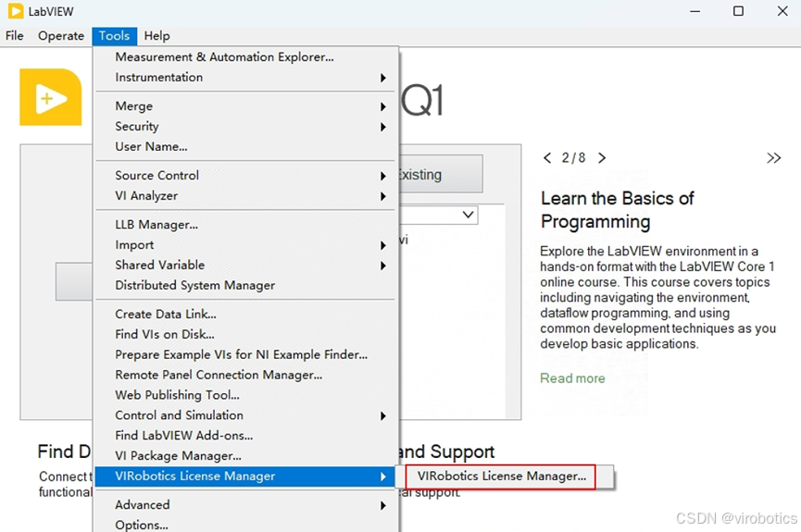801x532 pixels.
Task: Select Find LabVIEW Add-ons...
Action: click(x=245, y=436)
